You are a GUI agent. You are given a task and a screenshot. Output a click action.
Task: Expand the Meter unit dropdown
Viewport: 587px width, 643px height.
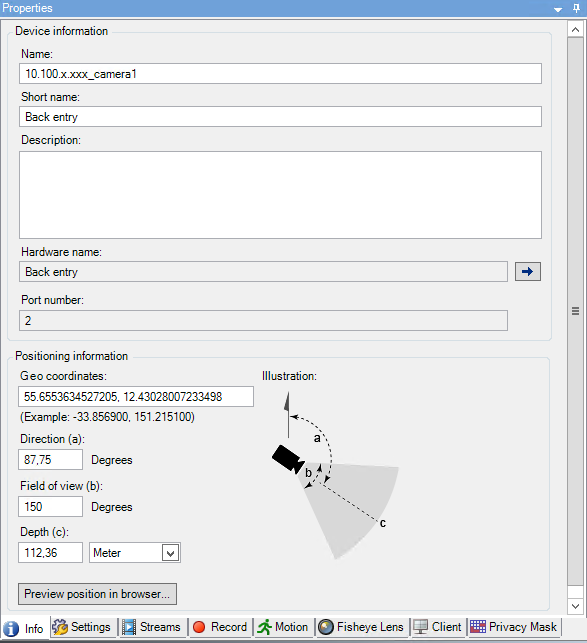[170, 553]
